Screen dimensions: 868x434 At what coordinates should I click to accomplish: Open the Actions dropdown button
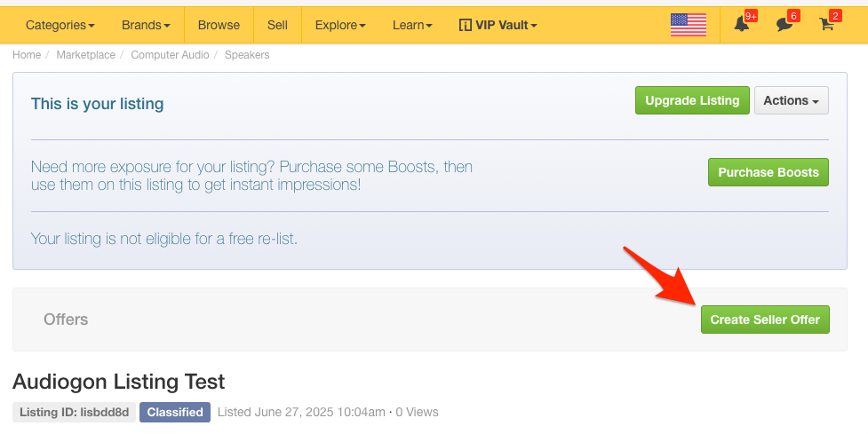point(791,100)
